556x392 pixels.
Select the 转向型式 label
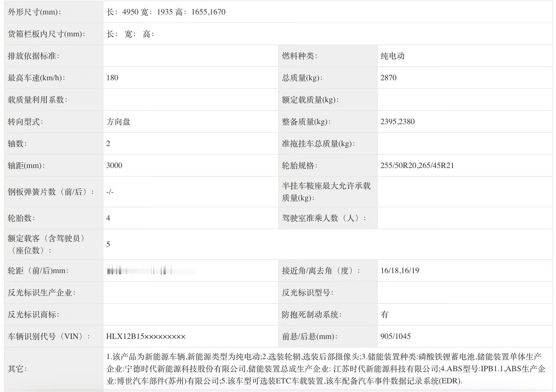coord(25,122)
